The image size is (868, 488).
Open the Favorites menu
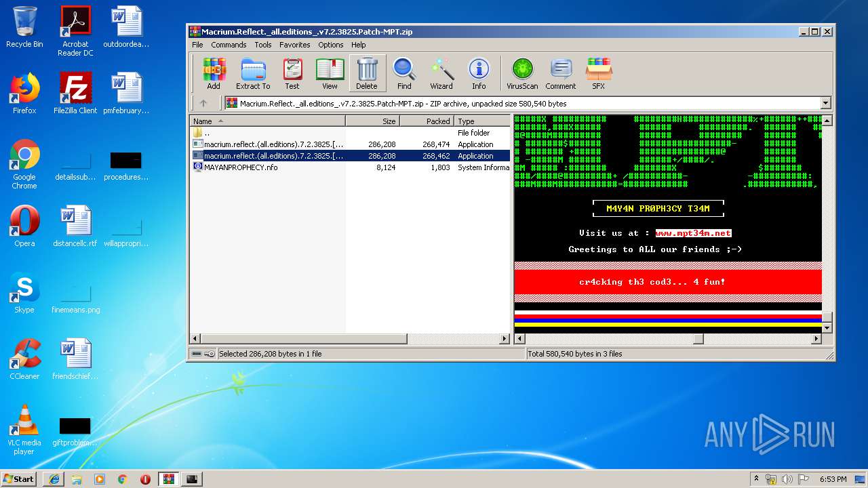[x=295, y=45]
